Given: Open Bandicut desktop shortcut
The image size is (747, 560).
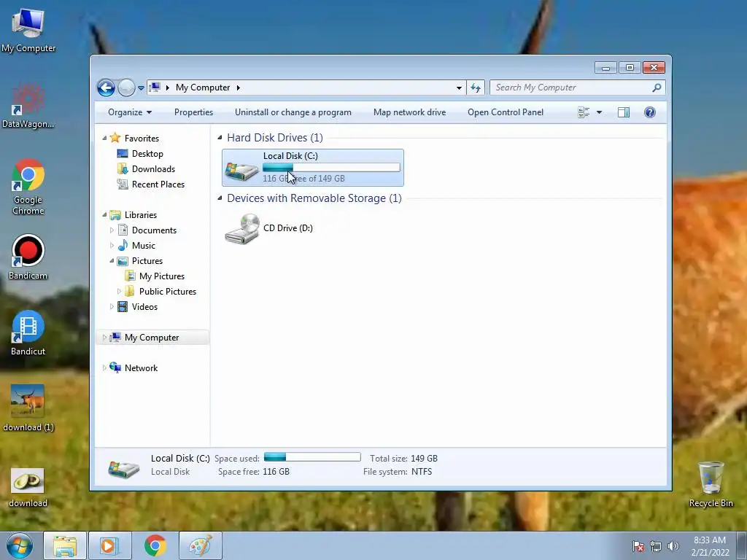Looking at the screenshot, I should point(28,333).
